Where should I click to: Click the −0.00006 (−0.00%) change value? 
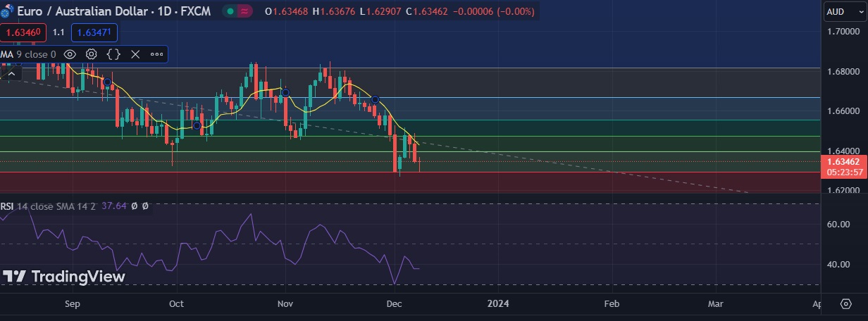point(493,11)
